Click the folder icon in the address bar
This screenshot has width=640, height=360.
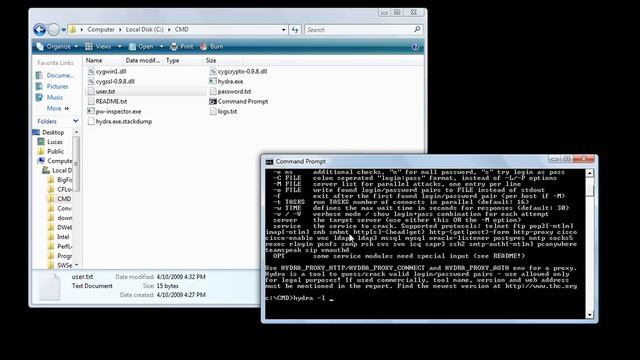click(x=73, y=29)
